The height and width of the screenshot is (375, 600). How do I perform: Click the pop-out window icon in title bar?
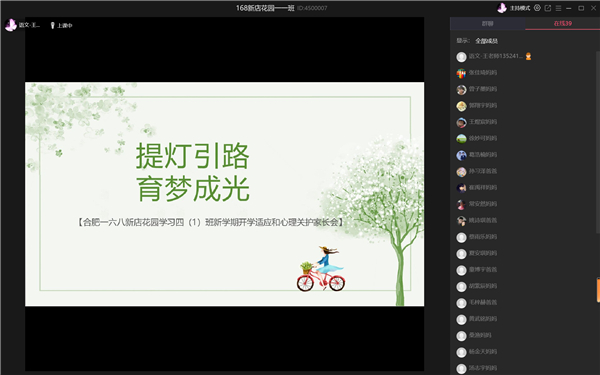(x=548, y=8)
